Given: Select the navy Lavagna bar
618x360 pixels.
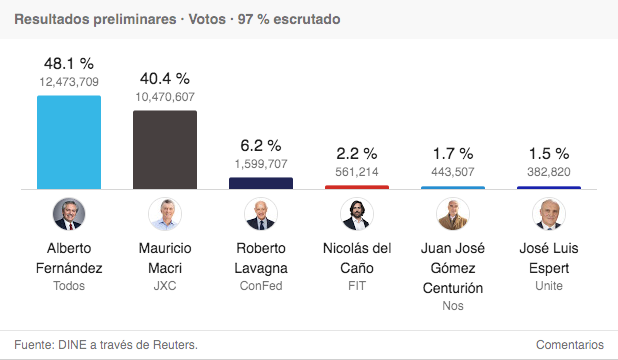Looking at the screenshot, I should (261, 183).
